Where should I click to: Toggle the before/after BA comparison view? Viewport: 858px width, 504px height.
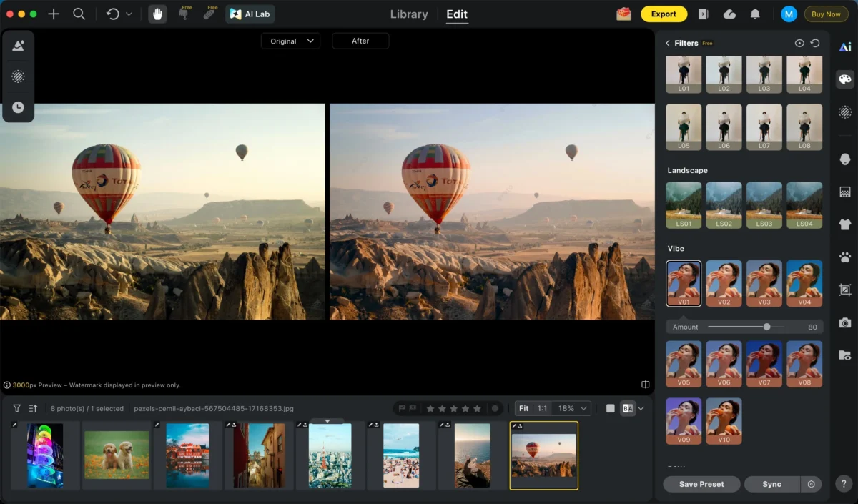(x=628, y=408)
